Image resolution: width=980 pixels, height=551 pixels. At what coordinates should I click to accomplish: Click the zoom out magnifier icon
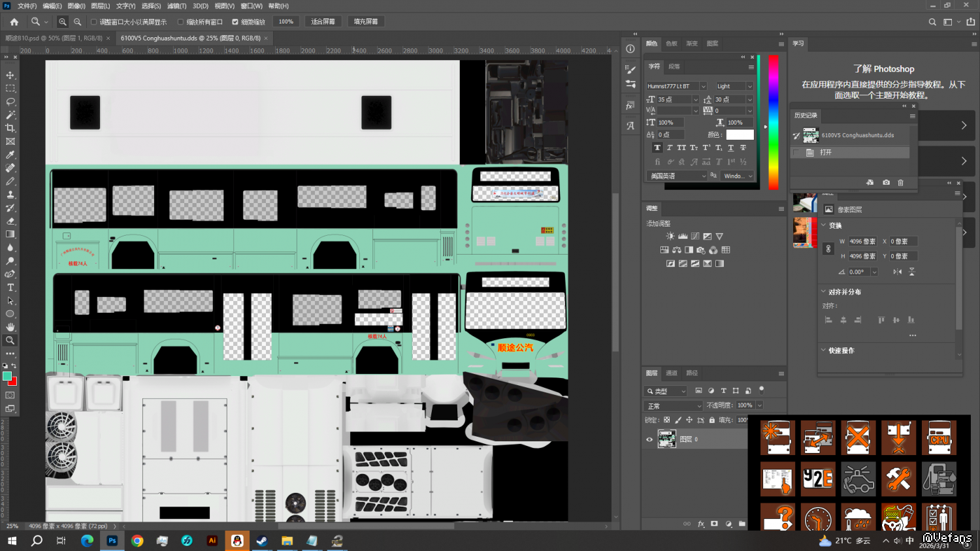(x=77, y=22)
